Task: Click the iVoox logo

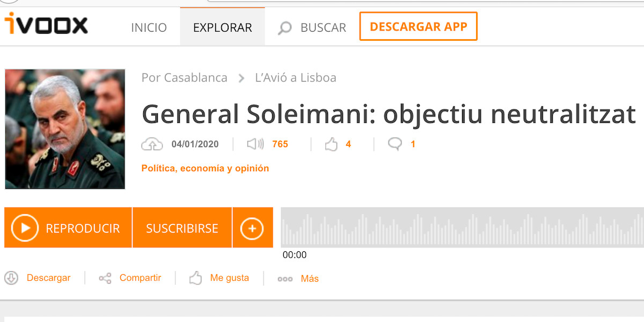Action: pos(46,25)
